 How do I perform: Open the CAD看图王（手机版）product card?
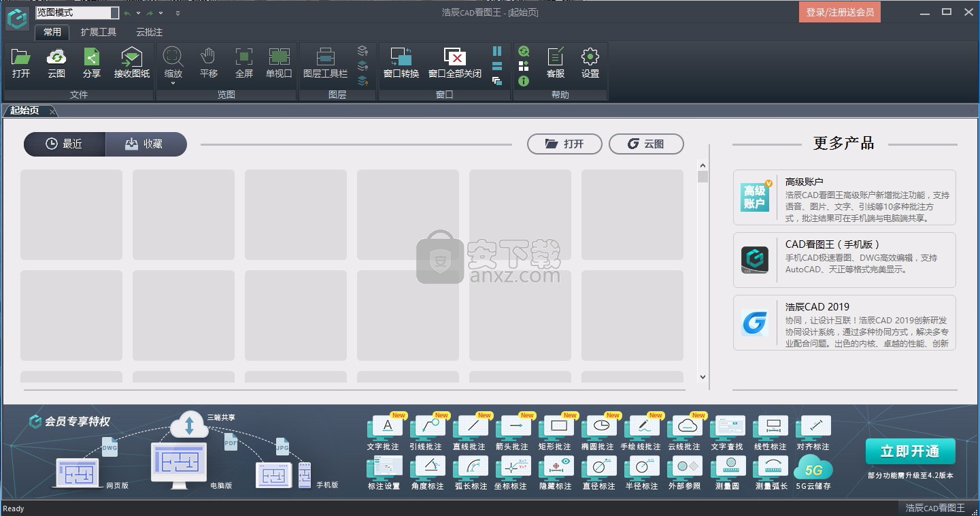pos(844,260)
